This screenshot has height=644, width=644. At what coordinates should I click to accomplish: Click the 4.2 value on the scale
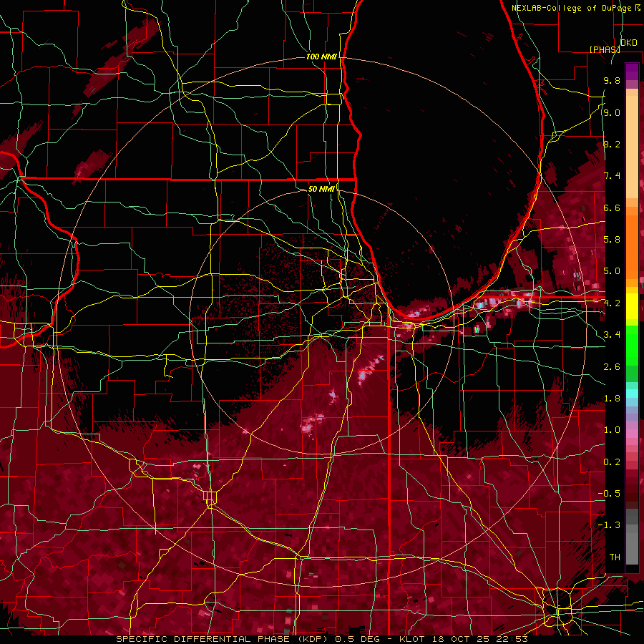tap(612, 303)
